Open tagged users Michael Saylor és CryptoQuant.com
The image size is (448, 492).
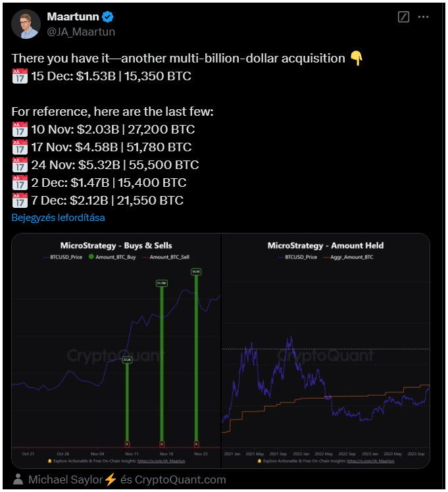pyautogui.click(x=127, y=479)
